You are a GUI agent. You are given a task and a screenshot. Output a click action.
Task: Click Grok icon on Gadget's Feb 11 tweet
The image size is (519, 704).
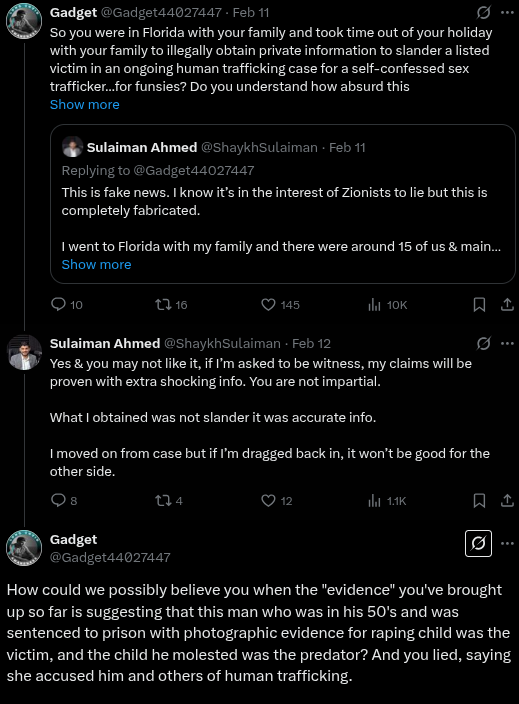483,13
